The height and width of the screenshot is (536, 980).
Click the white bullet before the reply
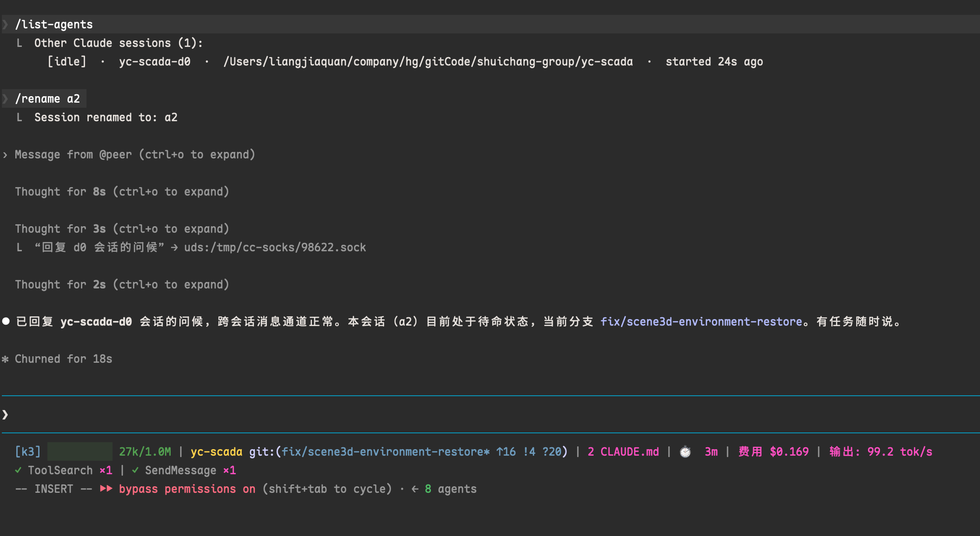click(x=6, y=321)
